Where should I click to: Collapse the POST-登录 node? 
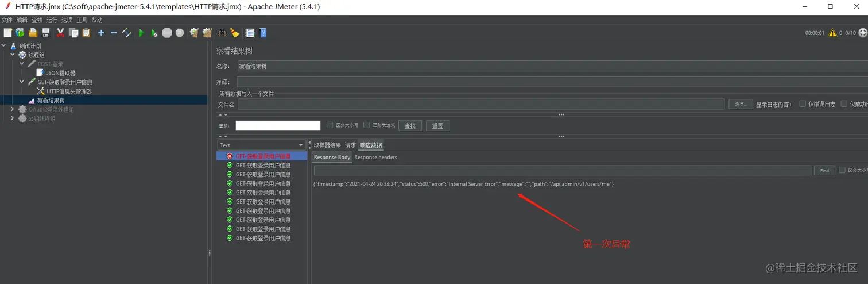click(x=22, y=64)
